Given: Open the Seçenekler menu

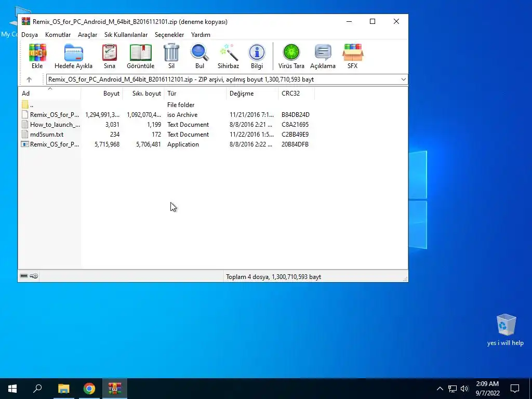Looking at the screenshot, I should pyautogui.click(x=169, y=35).
